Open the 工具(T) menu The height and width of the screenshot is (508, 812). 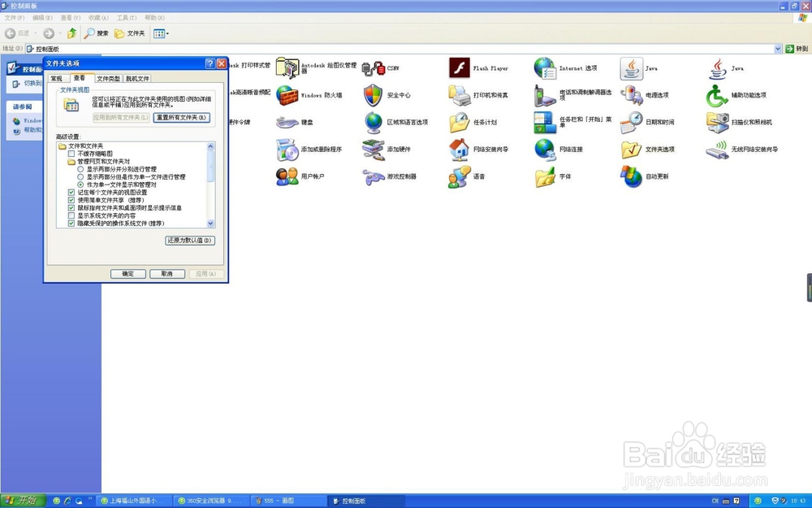click(127, 18)
